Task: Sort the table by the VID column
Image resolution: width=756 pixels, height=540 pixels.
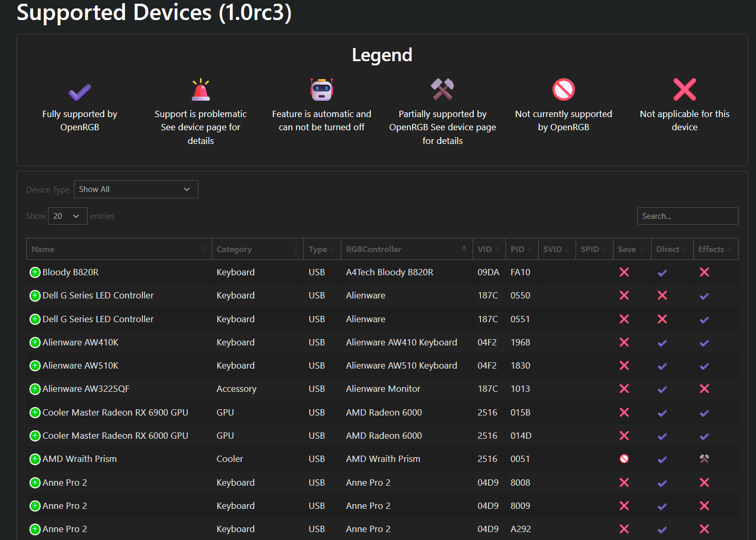Action: point(489,249)
